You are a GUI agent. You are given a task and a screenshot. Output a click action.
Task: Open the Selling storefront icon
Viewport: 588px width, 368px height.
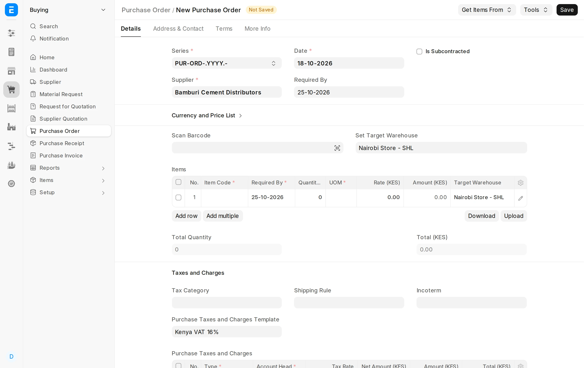pos(11,71)
